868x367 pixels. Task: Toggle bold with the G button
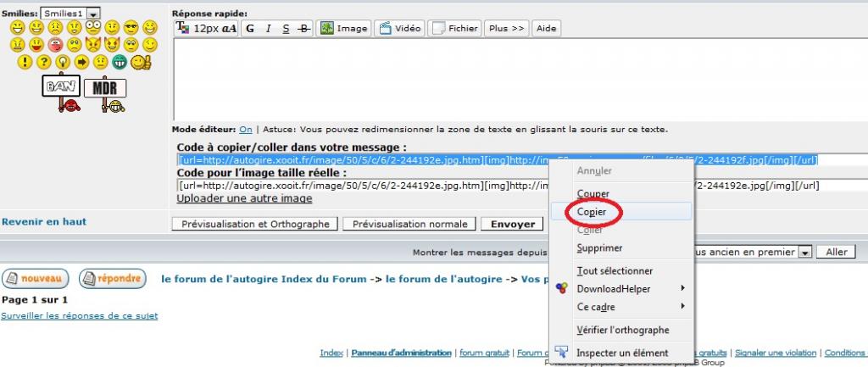pos(250,29)
